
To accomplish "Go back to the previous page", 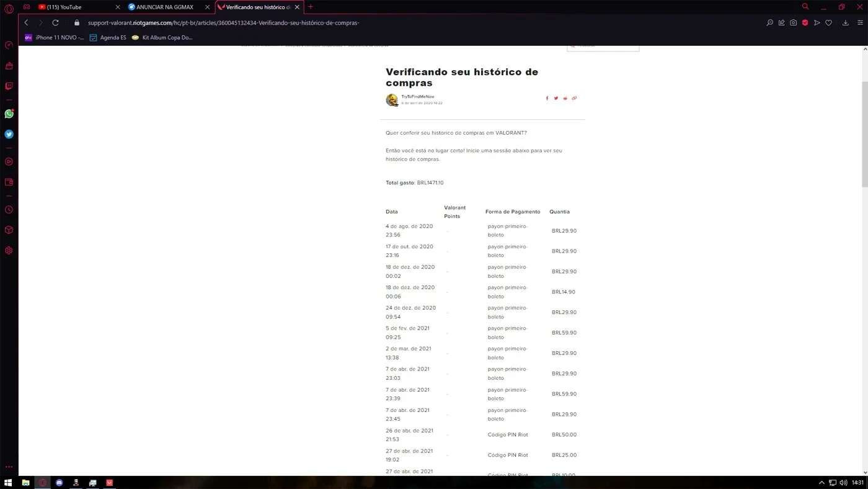I will 26,22.
